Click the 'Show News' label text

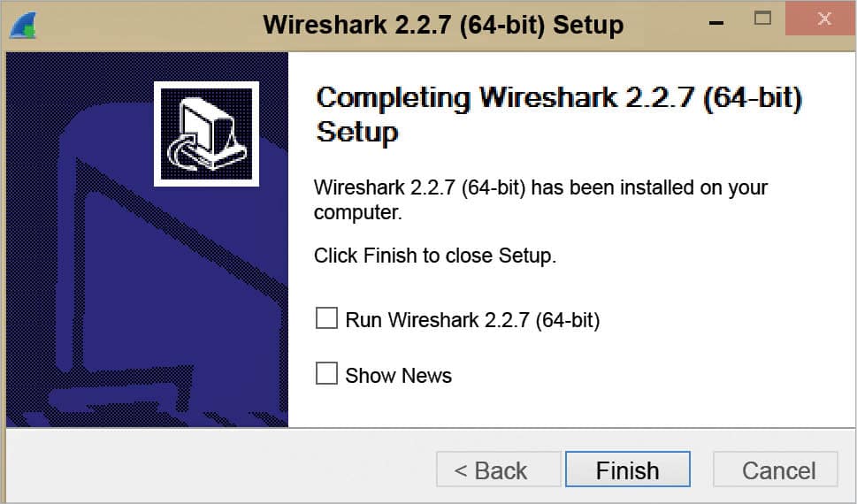point(398,376)
